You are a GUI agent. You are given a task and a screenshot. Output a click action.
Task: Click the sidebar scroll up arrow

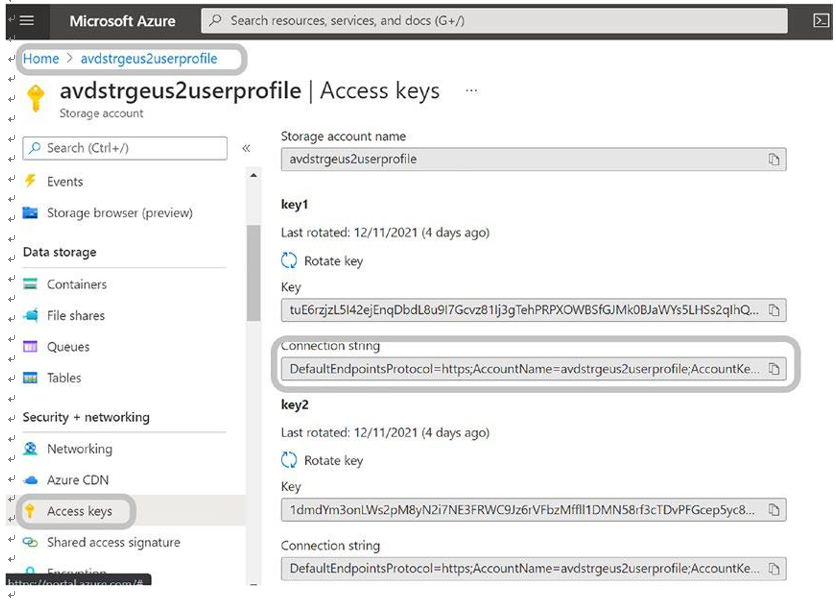click(x=254, y=175)
